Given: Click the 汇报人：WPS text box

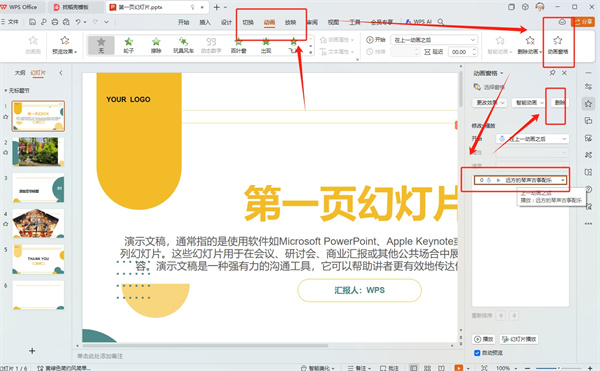Looking at the screenshot, I should tap(360, 290).
